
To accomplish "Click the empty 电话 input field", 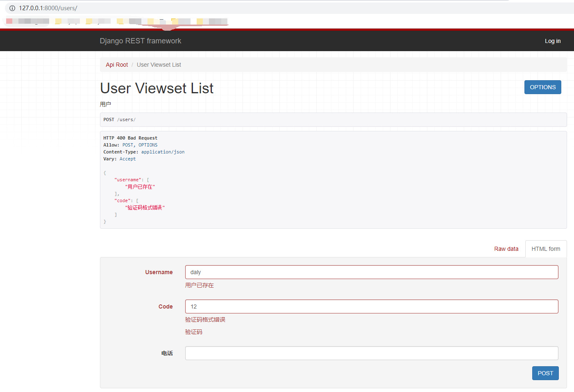I will tap(371, 353).
